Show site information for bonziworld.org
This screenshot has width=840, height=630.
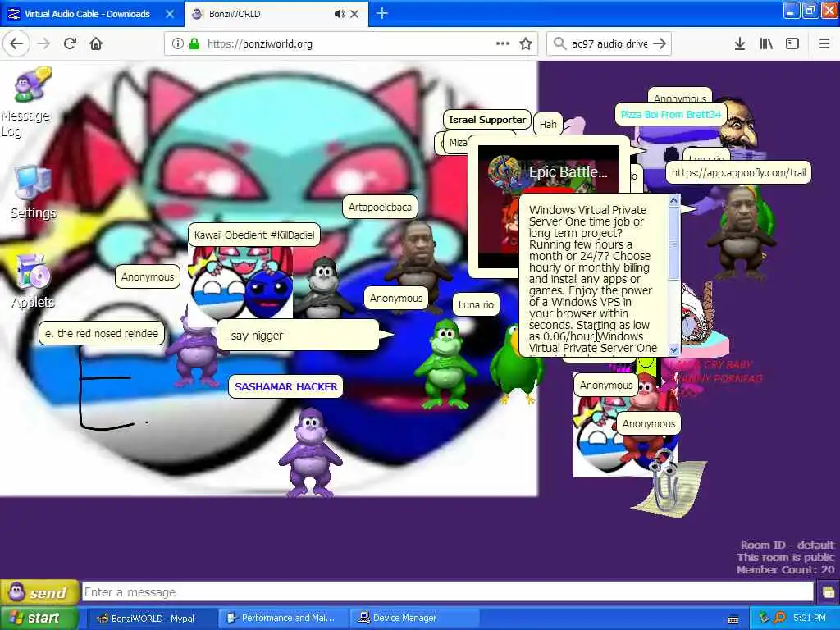pos(178,44)
